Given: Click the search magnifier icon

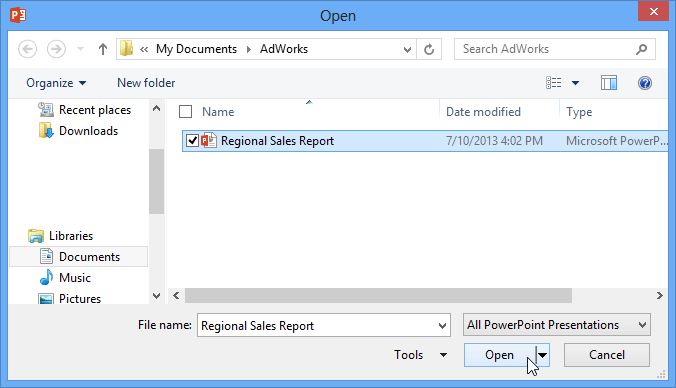Looking at the screenshot, I should (x=642, y=49).
